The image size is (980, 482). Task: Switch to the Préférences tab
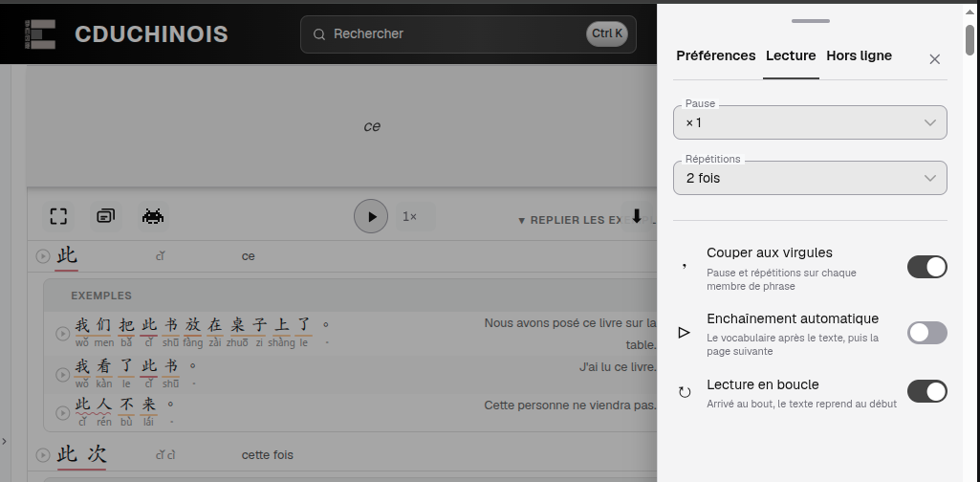coord(715,55)
